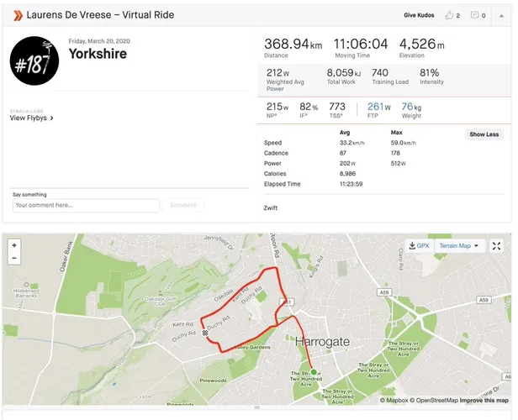
Task: Click the Give Kudos text
Action: tap(419, 15)
